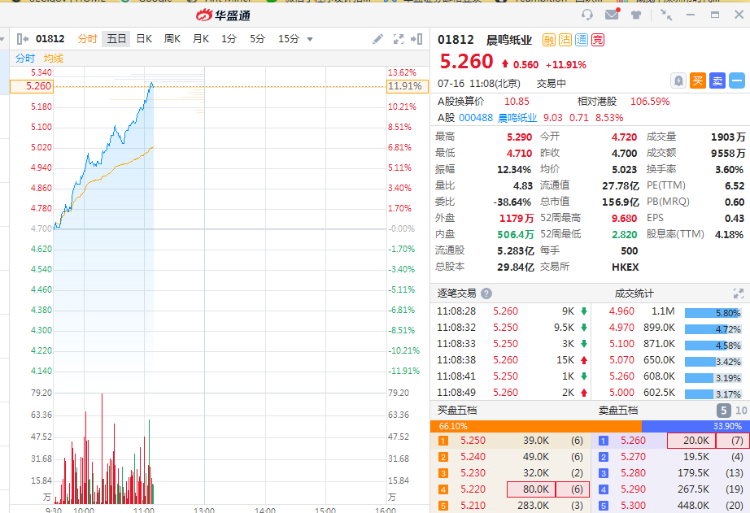Select bid level 2 price 5.240
Screen dimensions: 750x513
coord(473,457)
